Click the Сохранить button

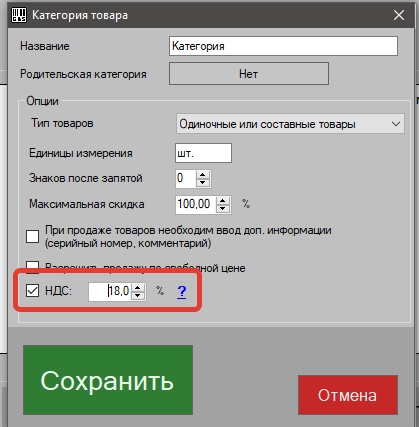(x=108, y=380)
